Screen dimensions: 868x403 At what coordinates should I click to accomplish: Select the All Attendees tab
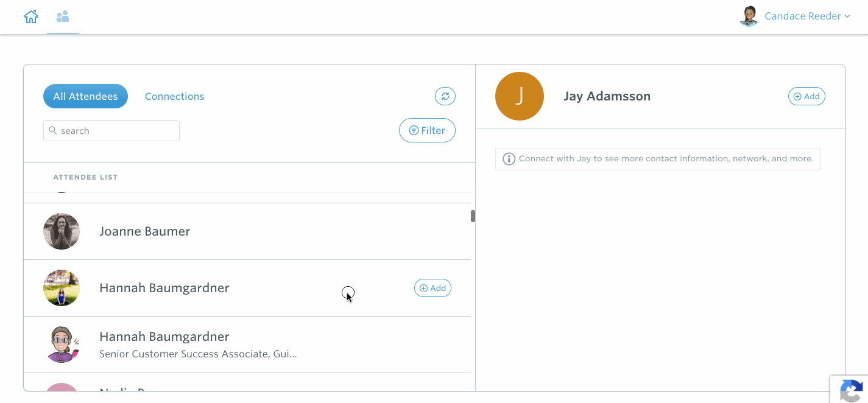[x=85, y=96]
